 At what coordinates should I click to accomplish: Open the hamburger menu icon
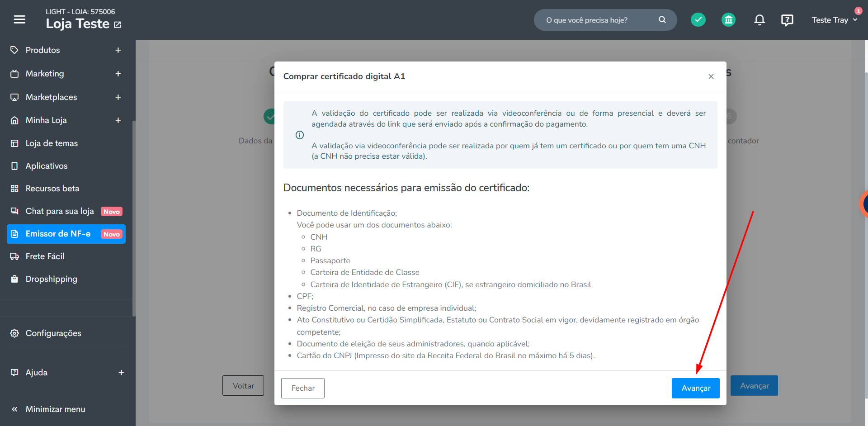[x=19, y=19]
